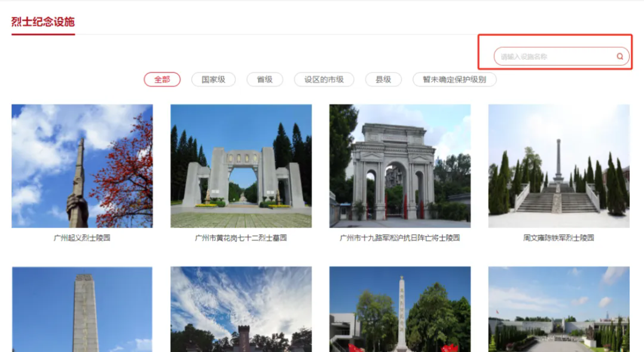
Task: Click the 周文雍陈铁军烈士陵园 column photo
Action: (559, 166)
